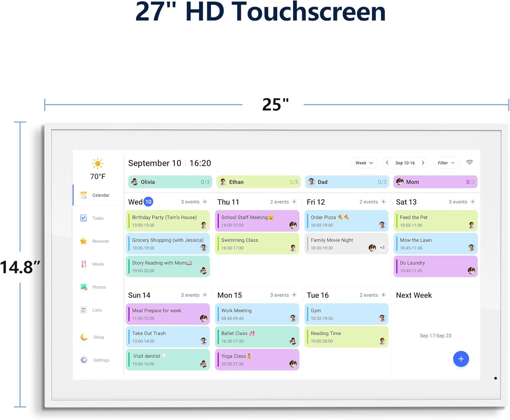
Task: Open the Family Movie Night event
Action: tap(346, 244)
